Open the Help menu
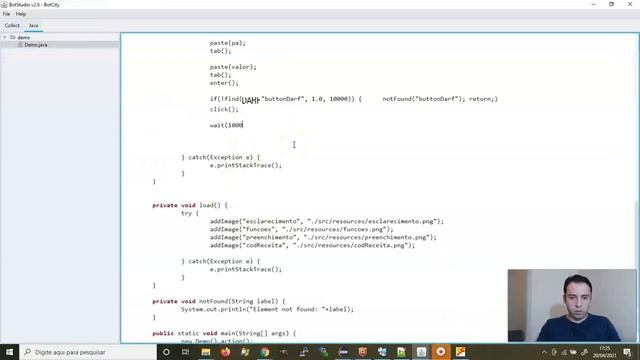The image size is (640, 360). [x=21, y=14]
